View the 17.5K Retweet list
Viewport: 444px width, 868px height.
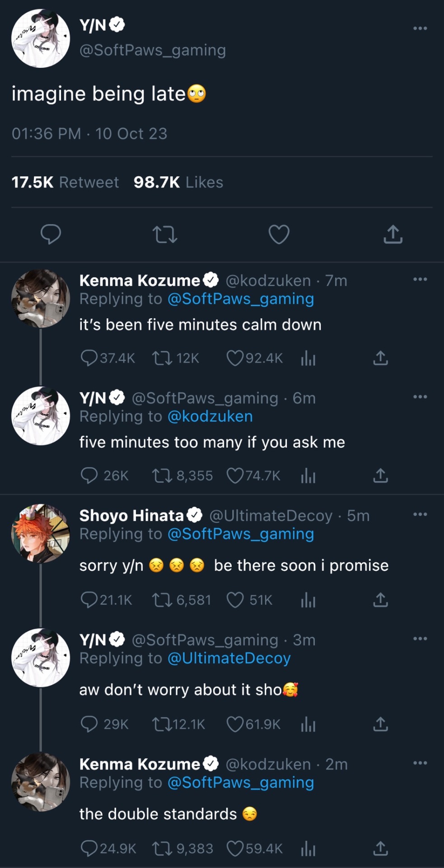click(x=65, y=182)
